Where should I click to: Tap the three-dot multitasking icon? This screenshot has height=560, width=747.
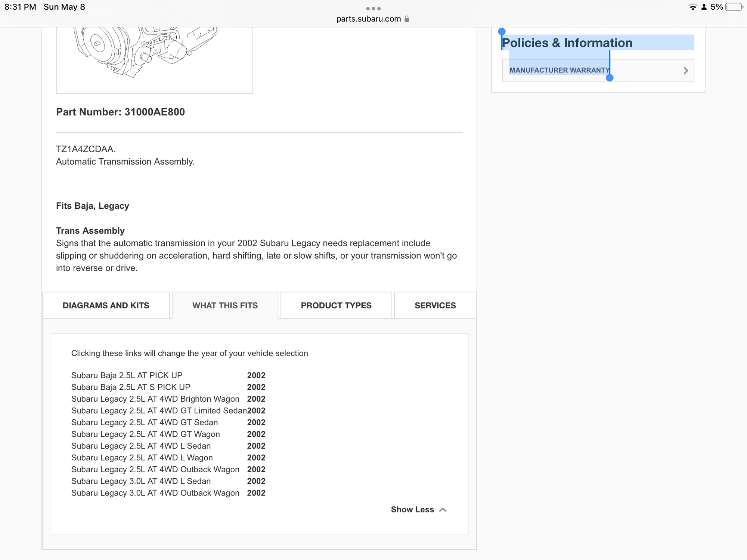point(373,8)
